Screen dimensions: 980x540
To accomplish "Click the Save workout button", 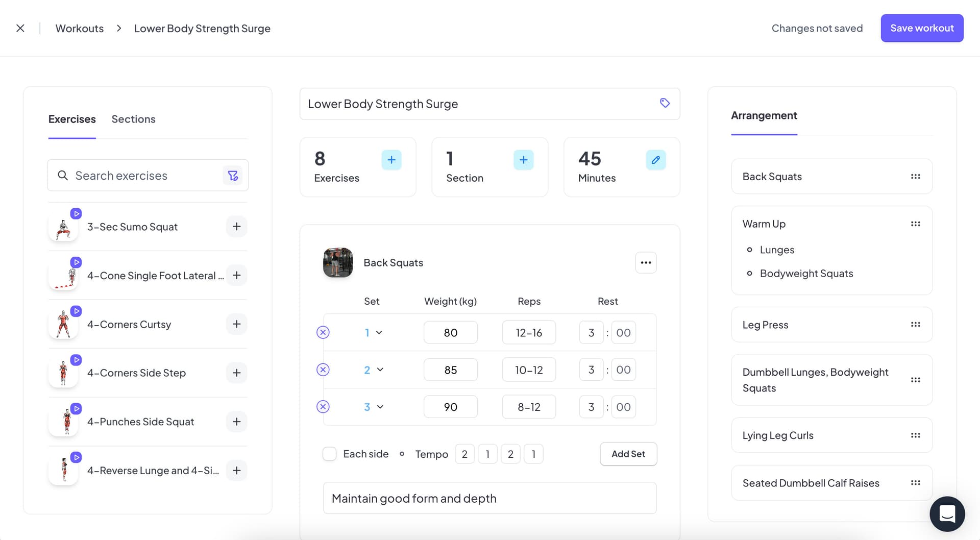I will pos(922,28).
